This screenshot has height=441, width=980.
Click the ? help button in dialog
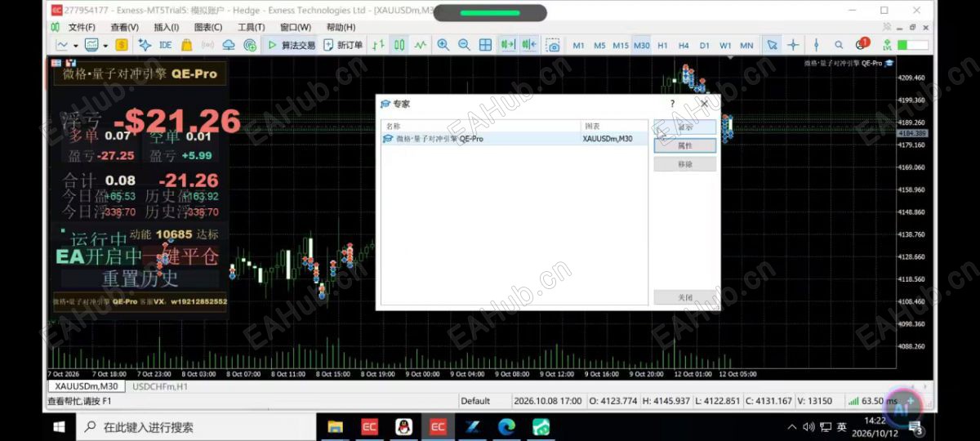pyautogui.click(x=673, y=104)
